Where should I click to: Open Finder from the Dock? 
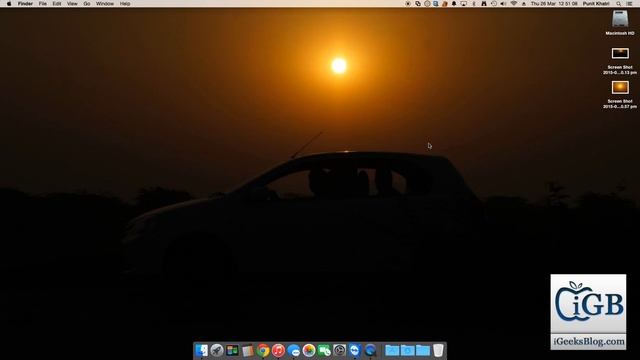(201, 350)
